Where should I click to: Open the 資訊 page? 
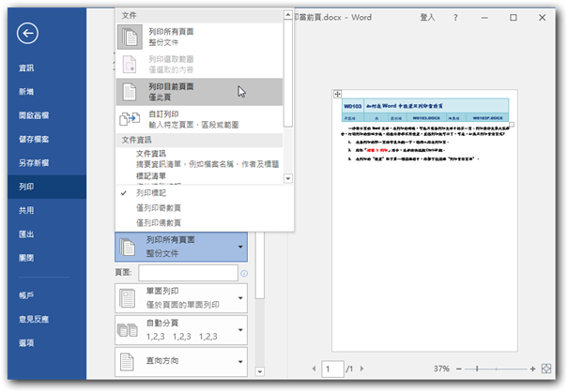(26, 68)
